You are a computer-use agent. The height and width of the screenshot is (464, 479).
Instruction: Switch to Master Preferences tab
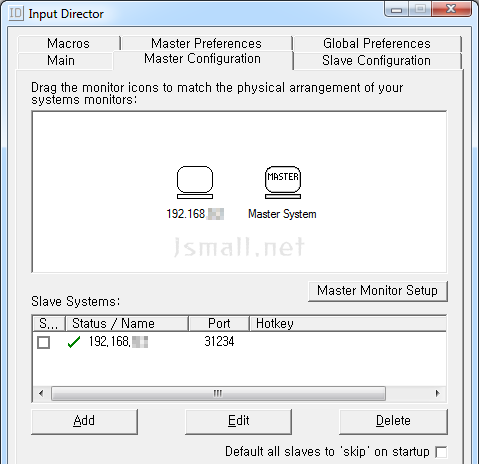206,43
